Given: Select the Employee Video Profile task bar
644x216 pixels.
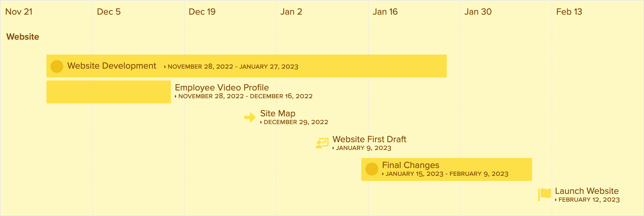Looking at the screenshot, I should [109, 92].
